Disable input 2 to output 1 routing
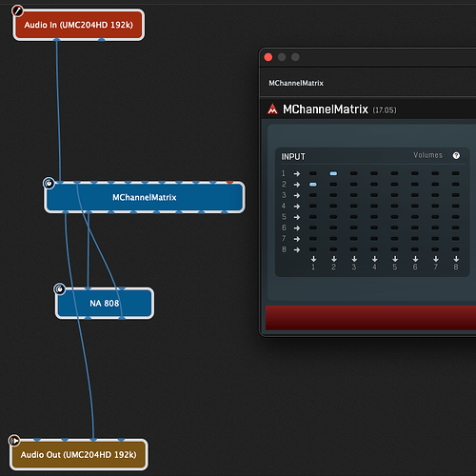The image size is (476, 476). click(x=313, y=185)
